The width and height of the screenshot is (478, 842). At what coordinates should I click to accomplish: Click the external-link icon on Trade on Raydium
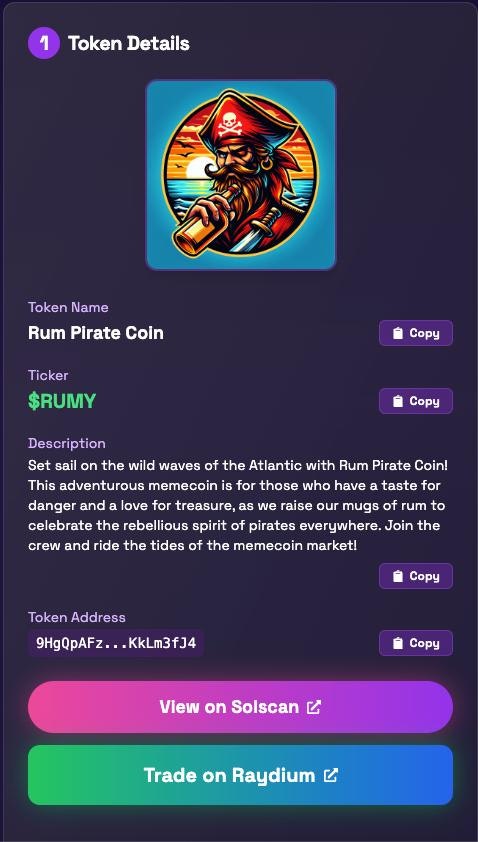[331, 775]
